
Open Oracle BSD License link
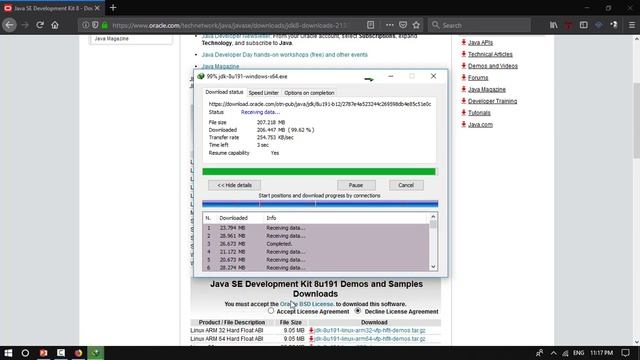pos(307,304)
